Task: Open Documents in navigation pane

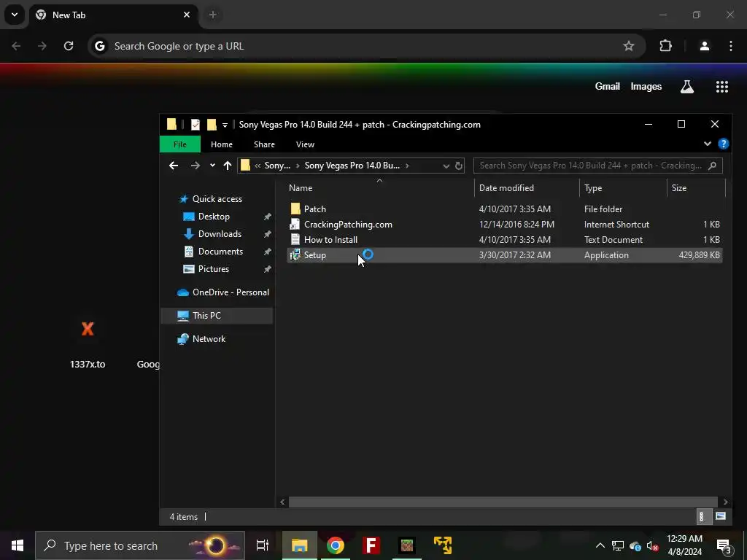Action: coord(220,252)
